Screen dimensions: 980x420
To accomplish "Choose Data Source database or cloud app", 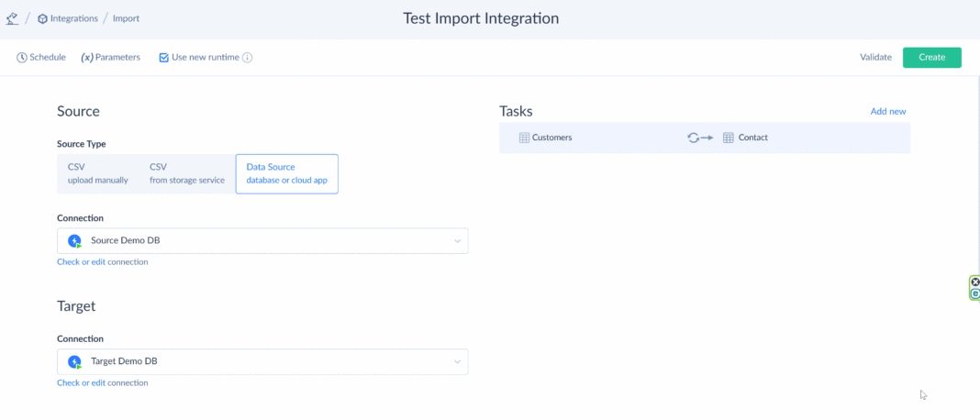I will pyautogui.click(x=286, y=173).
